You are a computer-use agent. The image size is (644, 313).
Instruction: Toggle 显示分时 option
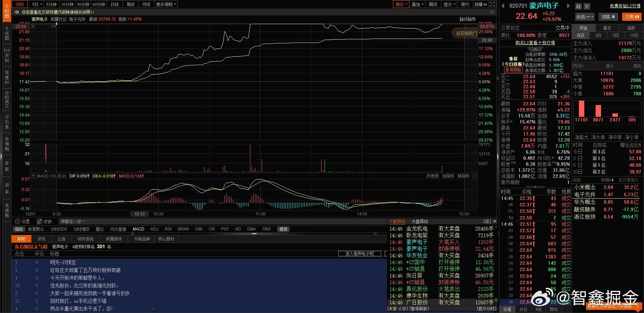click(487, 309)
